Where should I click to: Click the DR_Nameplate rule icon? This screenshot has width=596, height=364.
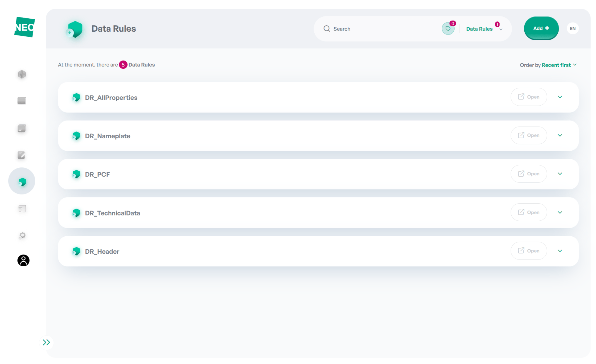[x=76, y=136]
